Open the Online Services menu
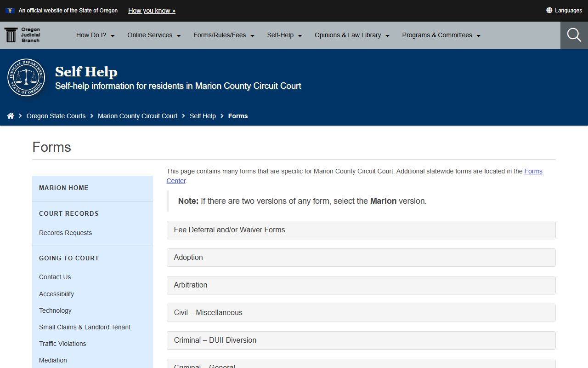 pos(154,35)
